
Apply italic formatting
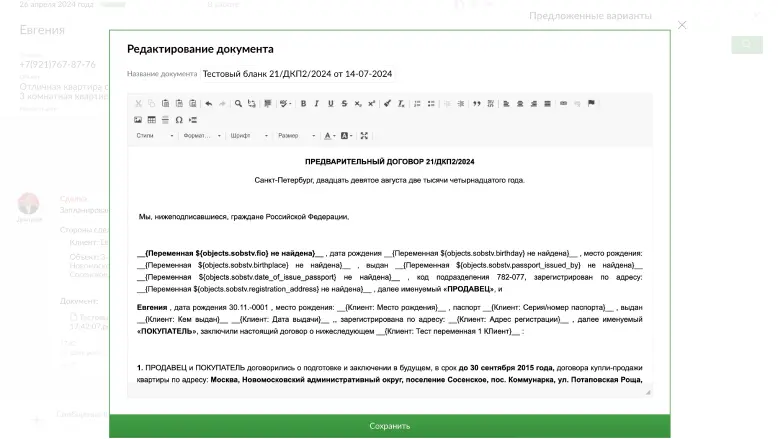click(x=317, y=104)
